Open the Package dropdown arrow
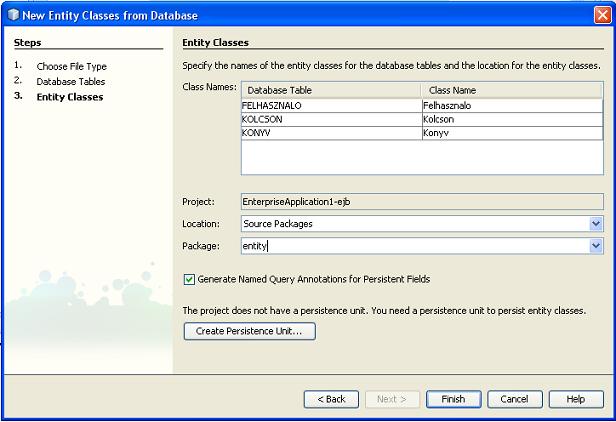Viewport: 616px width, 422px height. click(596, 246)
